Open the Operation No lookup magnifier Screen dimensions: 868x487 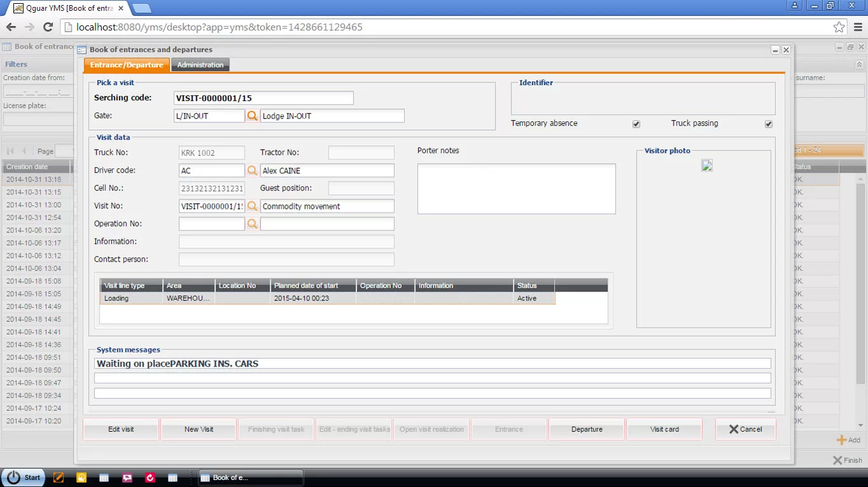click(252, 223)
